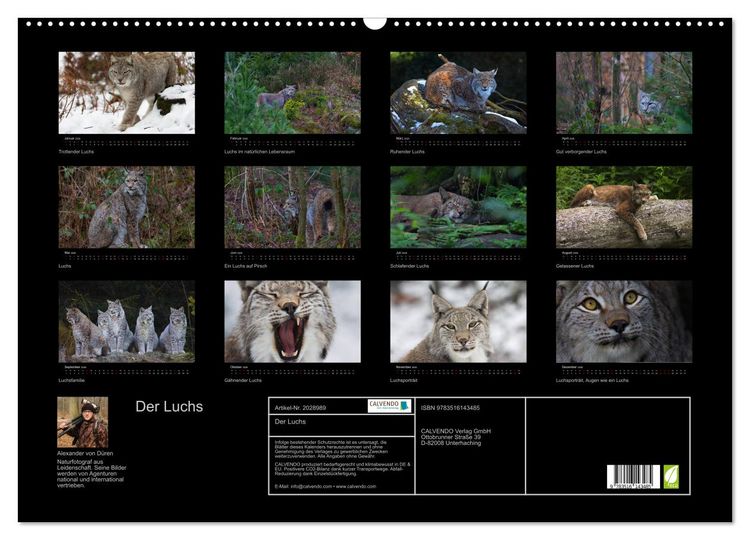The width and height of the screenshot is (750, 540).
Task: Select the 'Gähnender Luchs' caption
Action: tap(243, 380)
